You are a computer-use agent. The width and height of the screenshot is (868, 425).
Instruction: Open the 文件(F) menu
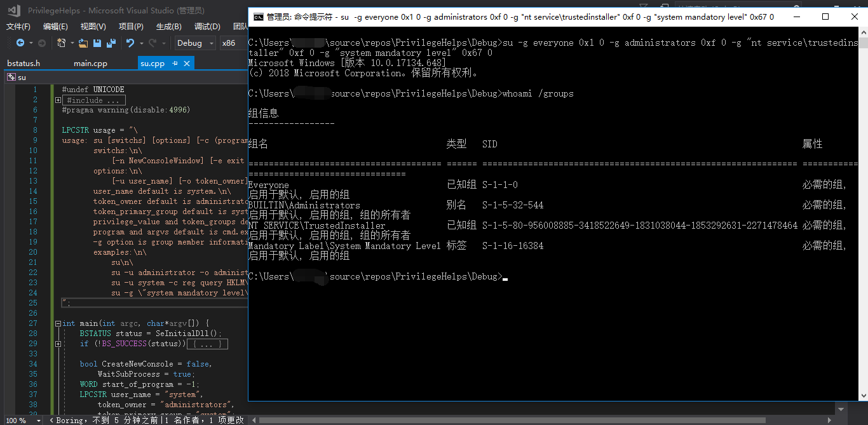coord(18,27)
